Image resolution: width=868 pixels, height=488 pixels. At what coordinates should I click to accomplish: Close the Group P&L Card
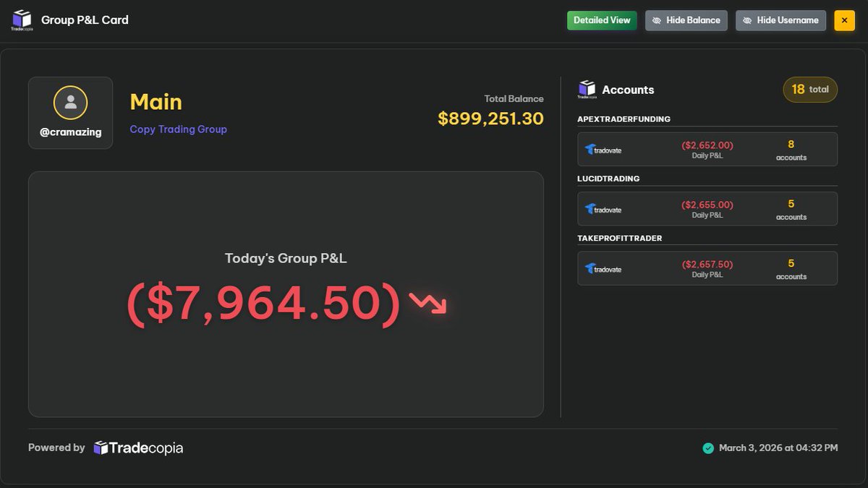point(844,20)
